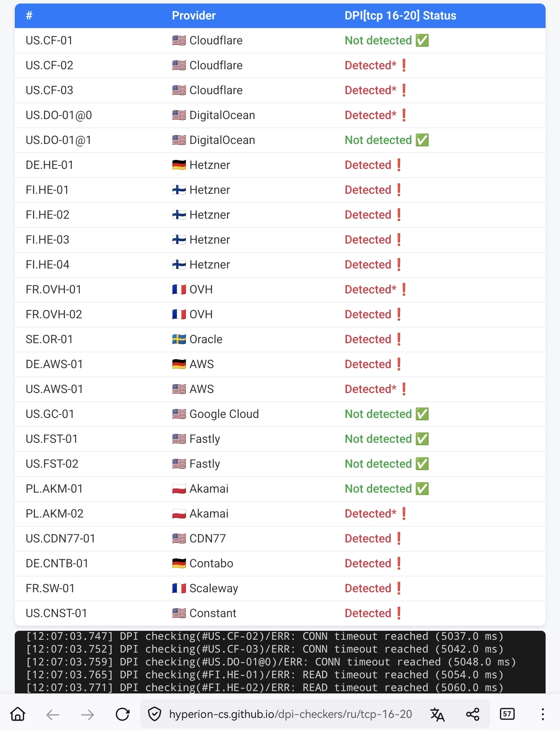Go back using the left arrow
This screenshot has height=730, width=560.
tap(52, 714)
